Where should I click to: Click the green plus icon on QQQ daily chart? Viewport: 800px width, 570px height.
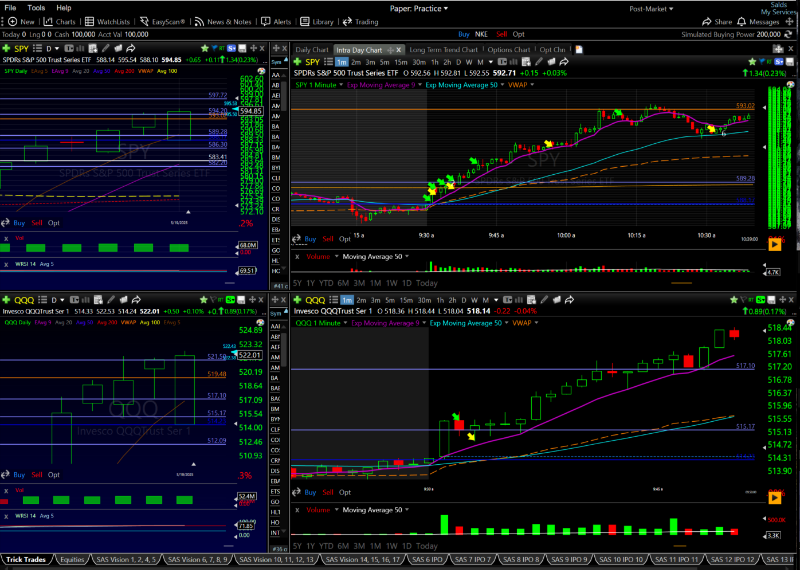point(6,300)
